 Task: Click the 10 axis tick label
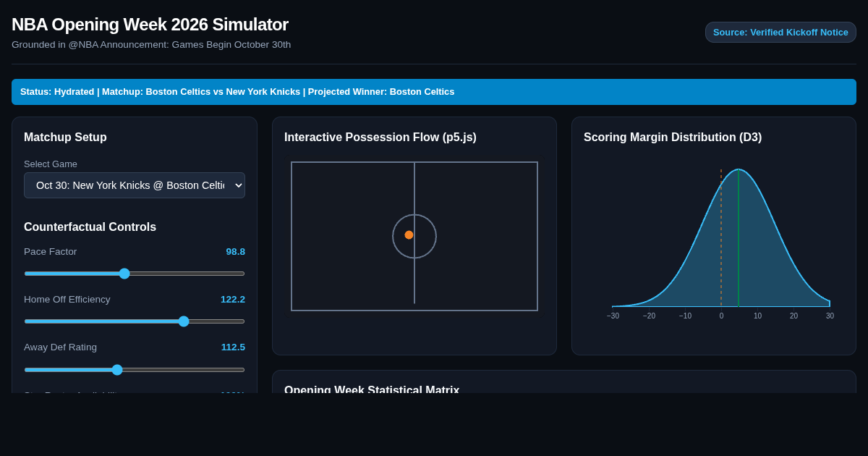click(x=757, y=316)
